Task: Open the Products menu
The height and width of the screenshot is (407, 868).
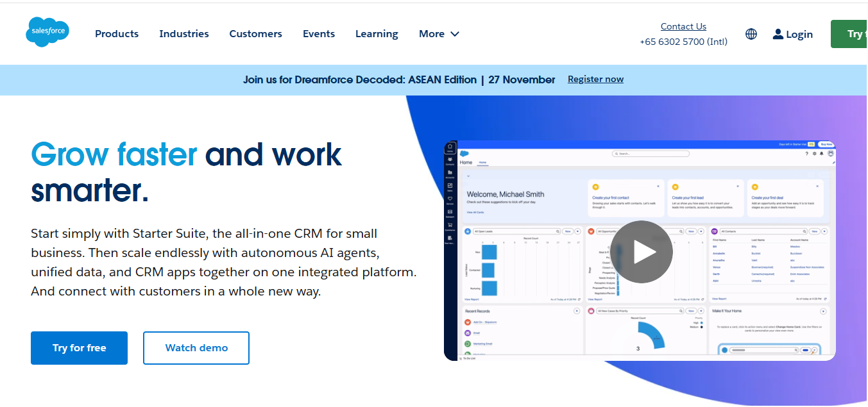Action: (x=116, y=33)
